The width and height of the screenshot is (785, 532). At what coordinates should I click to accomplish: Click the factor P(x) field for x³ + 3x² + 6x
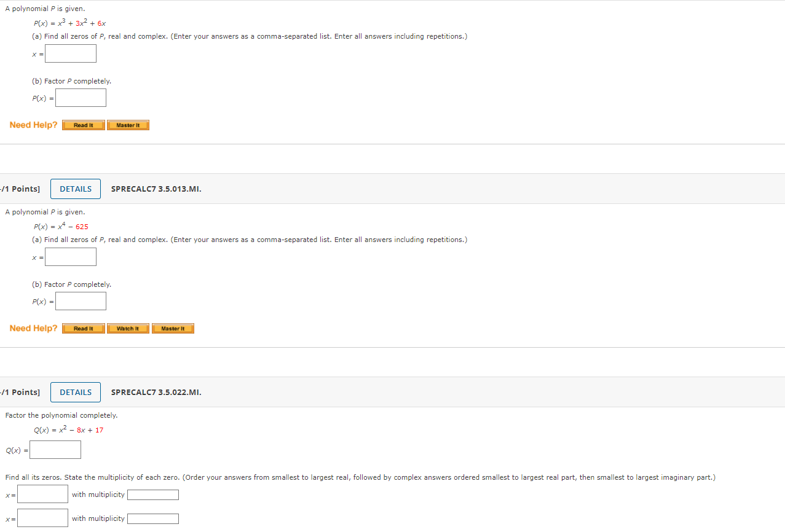[81, 98]
